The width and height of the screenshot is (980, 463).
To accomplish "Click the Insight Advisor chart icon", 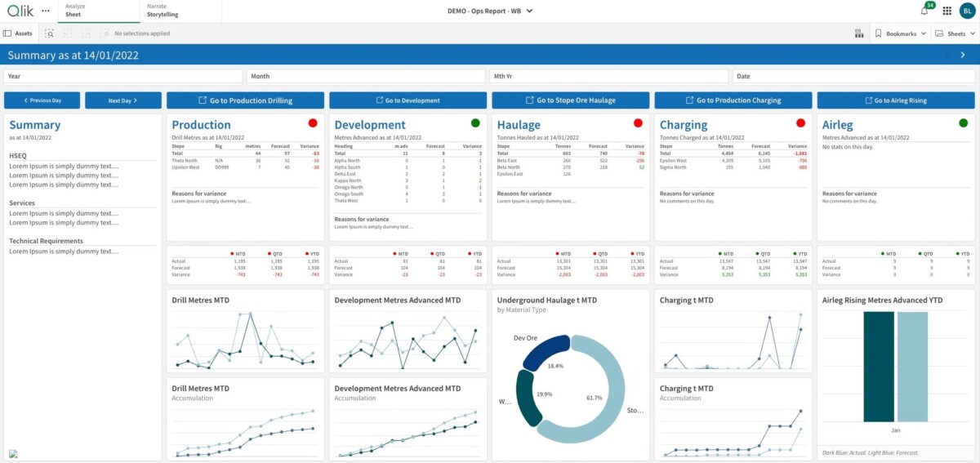I will 859,33.
